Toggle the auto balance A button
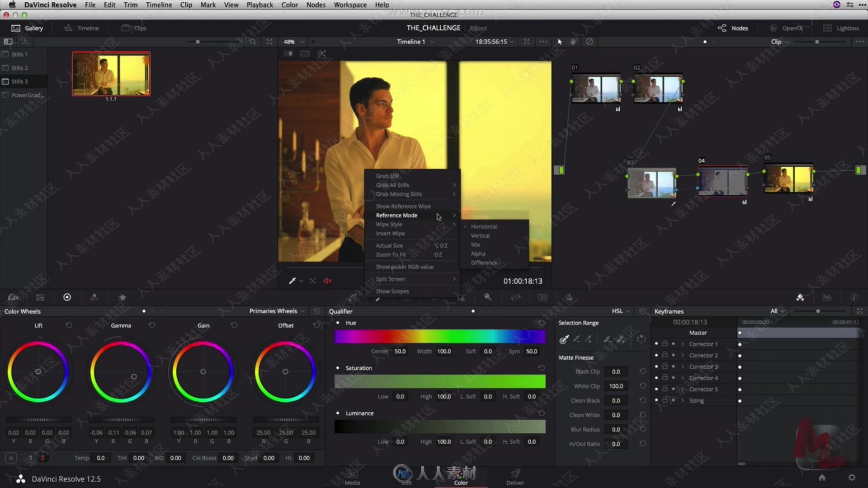 click(11, 458)
